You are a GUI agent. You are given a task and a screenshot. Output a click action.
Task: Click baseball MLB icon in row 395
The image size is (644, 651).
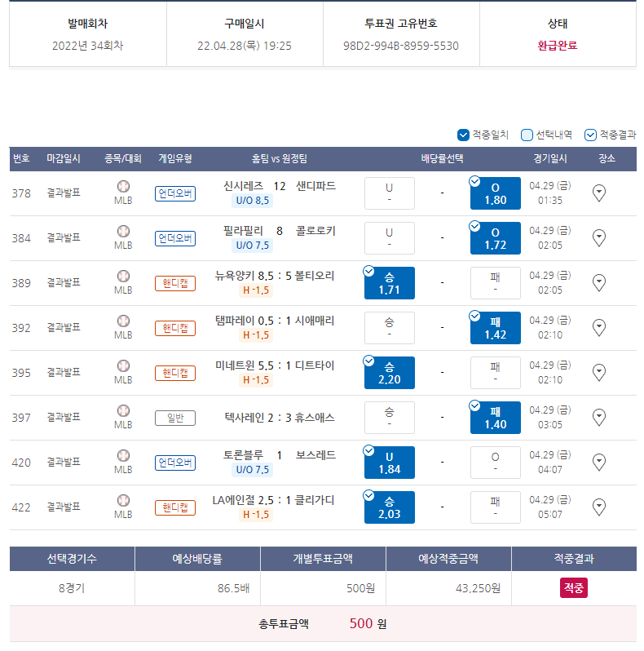tap(123, 365)
